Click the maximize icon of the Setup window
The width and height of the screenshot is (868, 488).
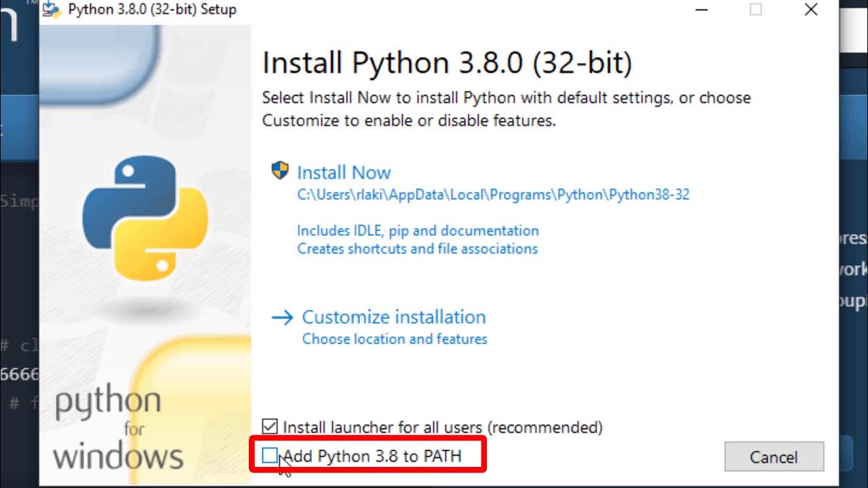(x=755, y=9)
